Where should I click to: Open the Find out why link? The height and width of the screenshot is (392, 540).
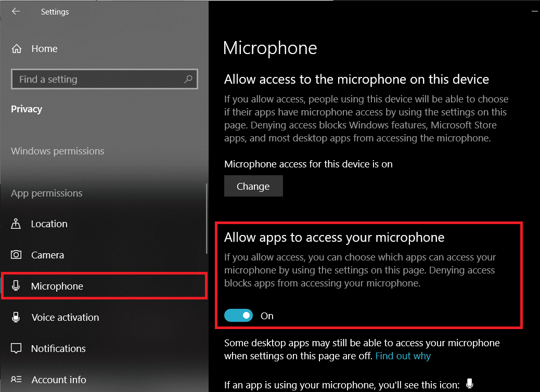[403, 356]
